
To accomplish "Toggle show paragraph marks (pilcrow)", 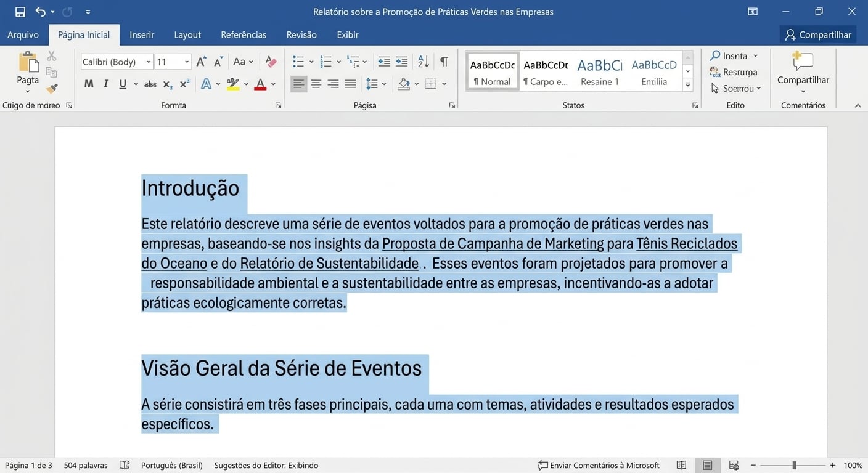I will (x=444, y=62).
